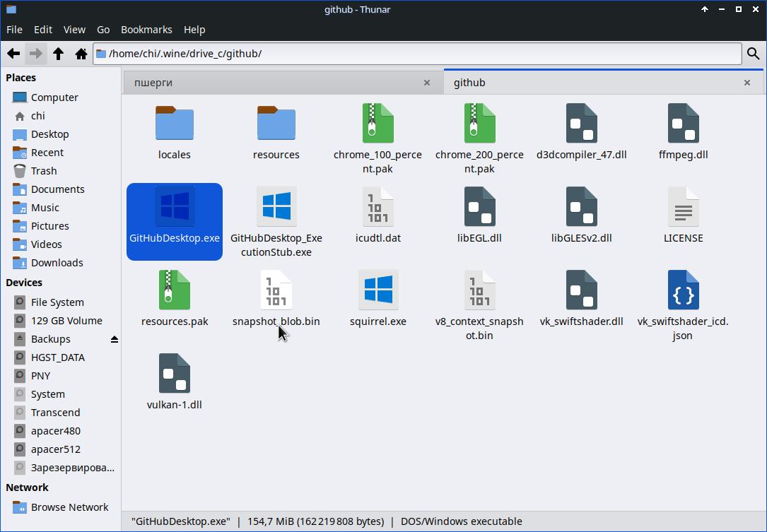Open Зарезервирова... device
The height and width of the screenshot is (532, 767).
click(x=72, y=468)
